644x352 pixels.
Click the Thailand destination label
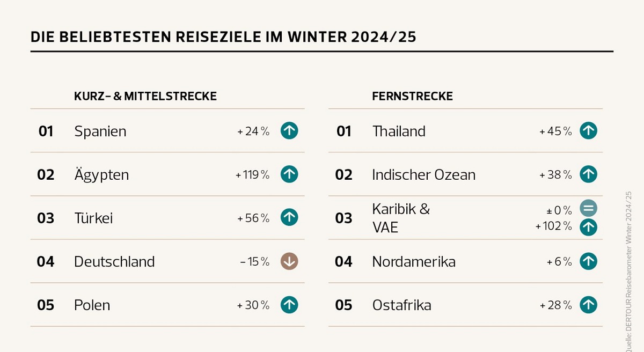(x=399, y=131)
